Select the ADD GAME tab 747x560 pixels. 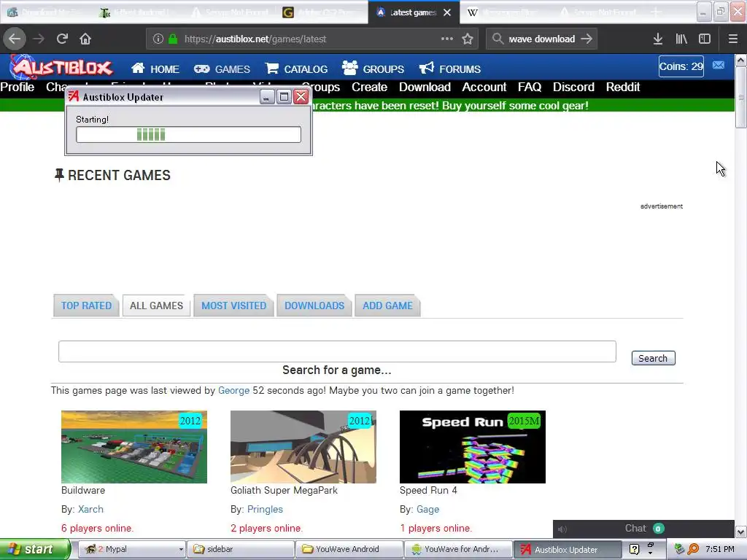pos(387,306)
